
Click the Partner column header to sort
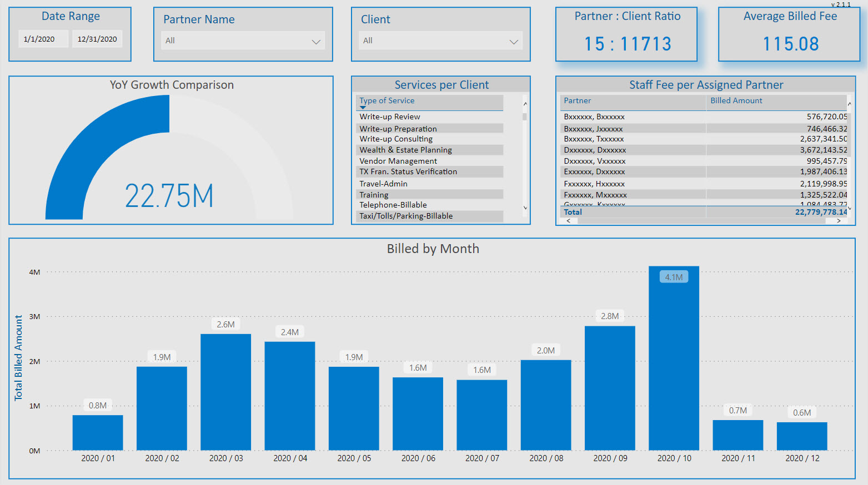578,101
